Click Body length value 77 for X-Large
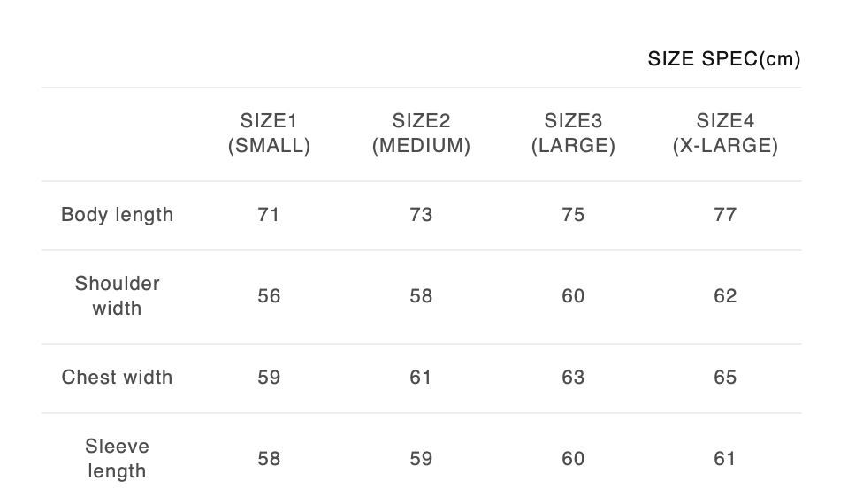Screen dimensions: 863x504 [725, 215]
